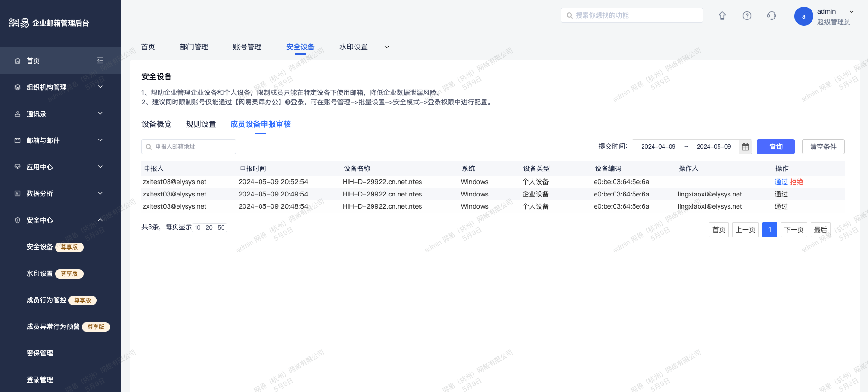Open the tab overflow dropdown after 水印设置
Viewport: 868px width, 392px height.
(x=387, y=47)
